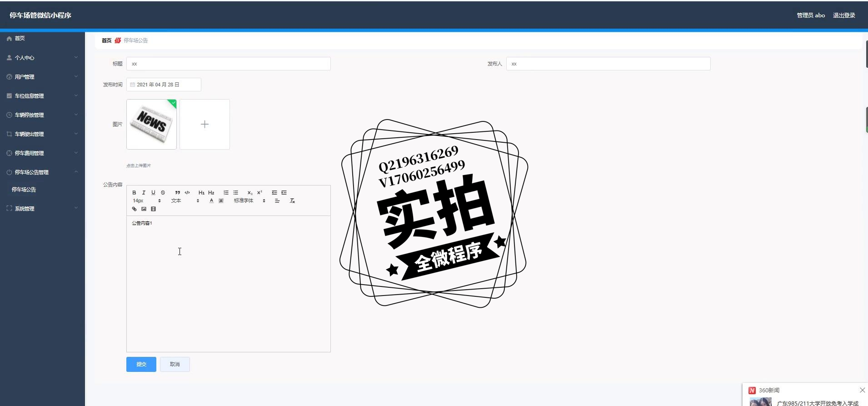
Task: Insert a blockquote in the editor
Action: (x=177, y=193)
